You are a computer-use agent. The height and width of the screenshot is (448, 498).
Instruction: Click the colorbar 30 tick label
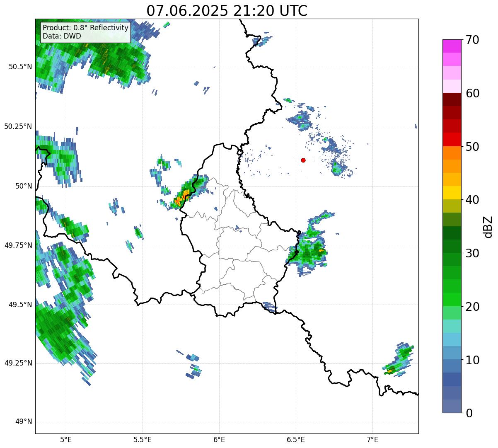472,253
